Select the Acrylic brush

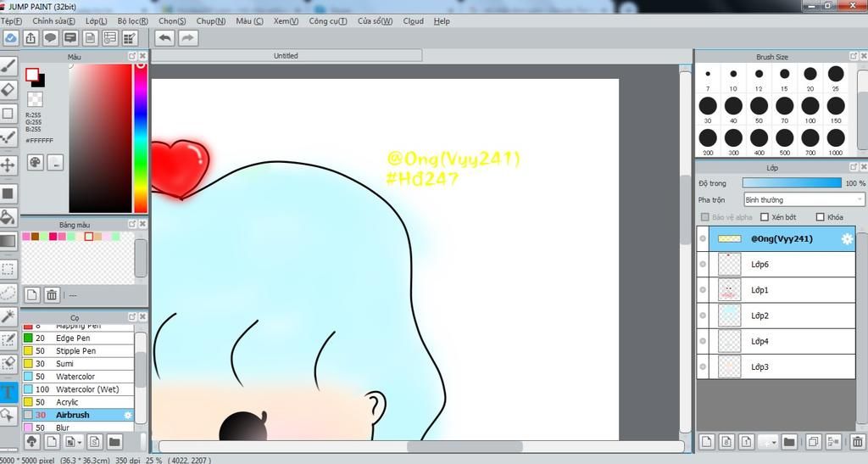pyautogui.click(x=78, y=402)
